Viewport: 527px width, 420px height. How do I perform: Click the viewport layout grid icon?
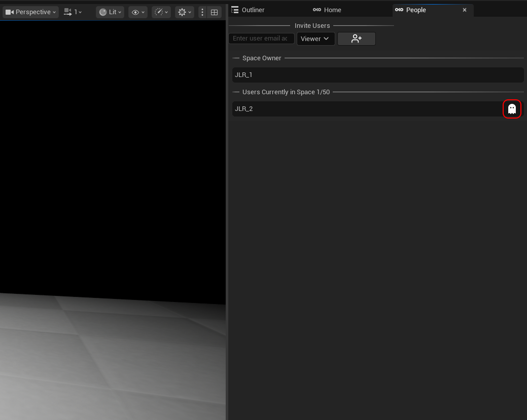point(215,12)
